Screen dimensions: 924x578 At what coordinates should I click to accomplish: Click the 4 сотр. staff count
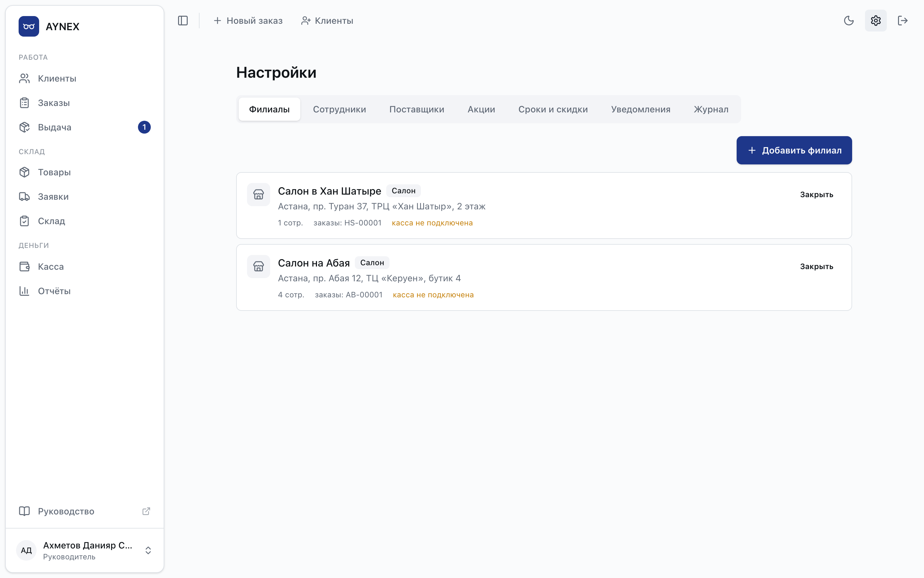pos(291,295)
